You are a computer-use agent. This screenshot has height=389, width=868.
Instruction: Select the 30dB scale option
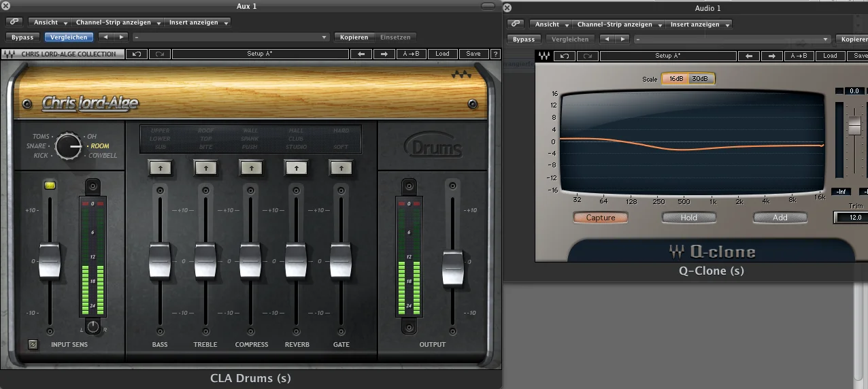tap(700, 79)
